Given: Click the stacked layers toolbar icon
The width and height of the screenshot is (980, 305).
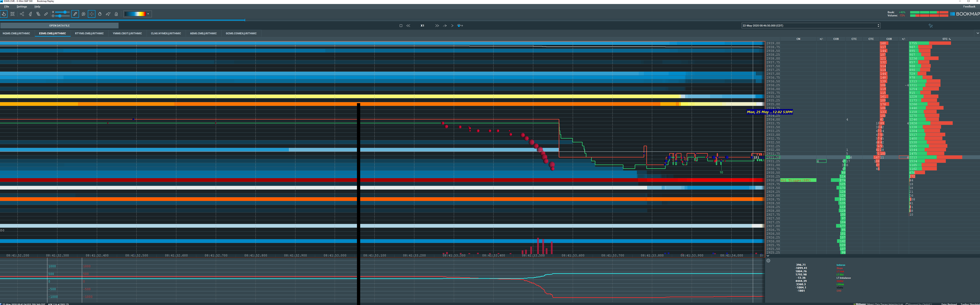Looking at the screenshot, I should pos(38,14).
